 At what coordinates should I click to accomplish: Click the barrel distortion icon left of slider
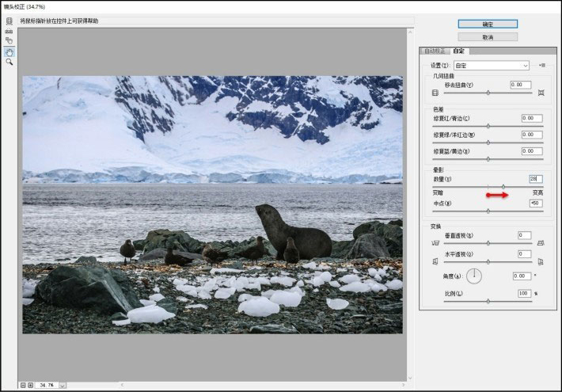(435, 93)
